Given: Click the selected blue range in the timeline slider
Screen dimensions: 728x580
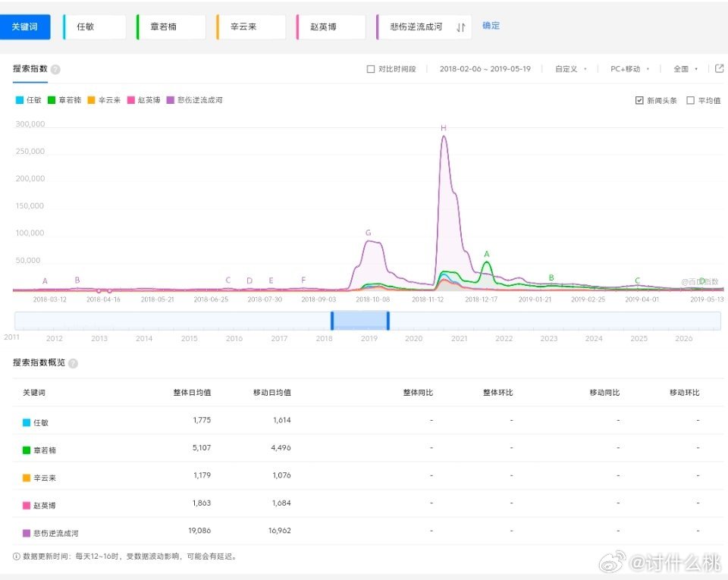Looking at the screenshot, I should 360,321.
